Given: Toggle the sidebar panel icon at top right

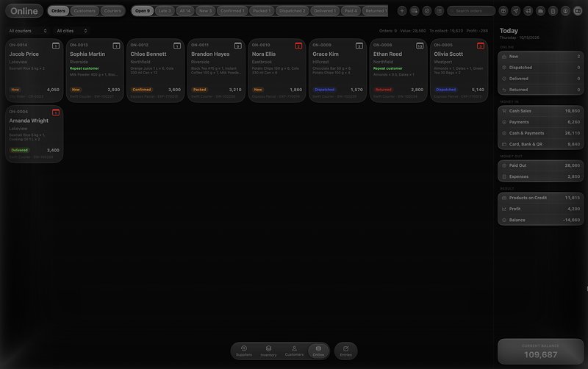Looking at the screenshot, I should click(578, 11).
